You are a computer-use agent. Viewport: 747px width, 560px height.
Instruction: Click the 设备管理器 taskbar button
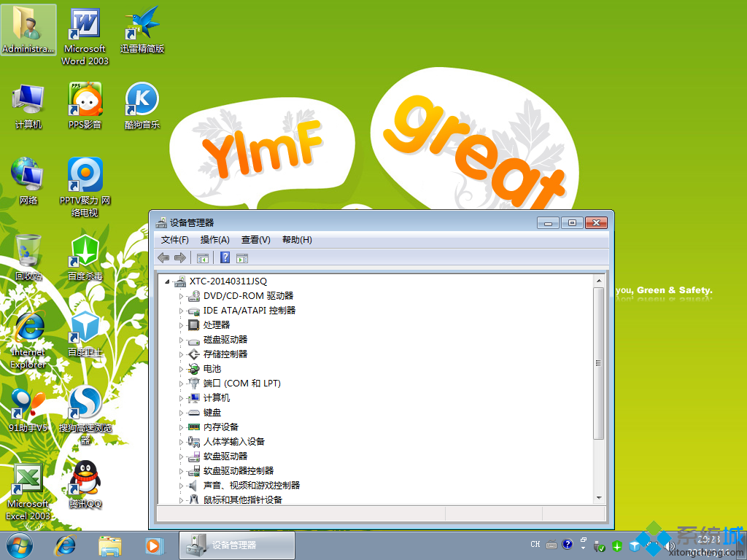(x=237, y=545)
